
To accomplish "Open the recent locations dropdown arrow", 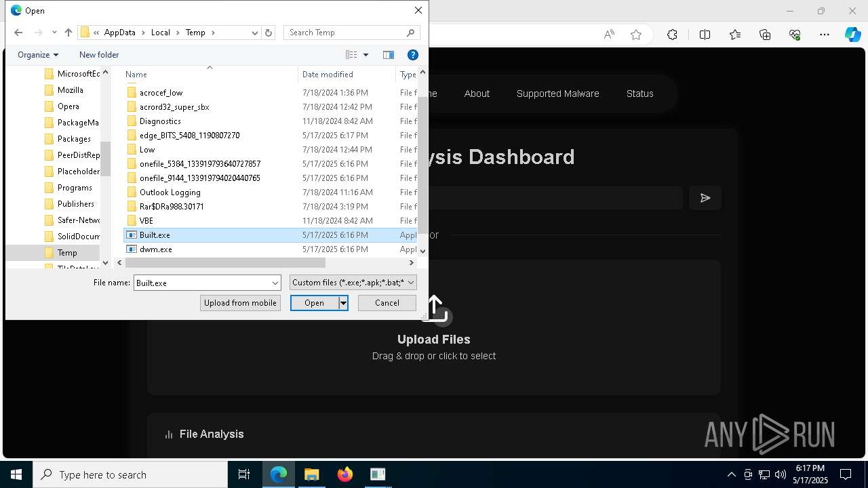I will tap(54, 33).
